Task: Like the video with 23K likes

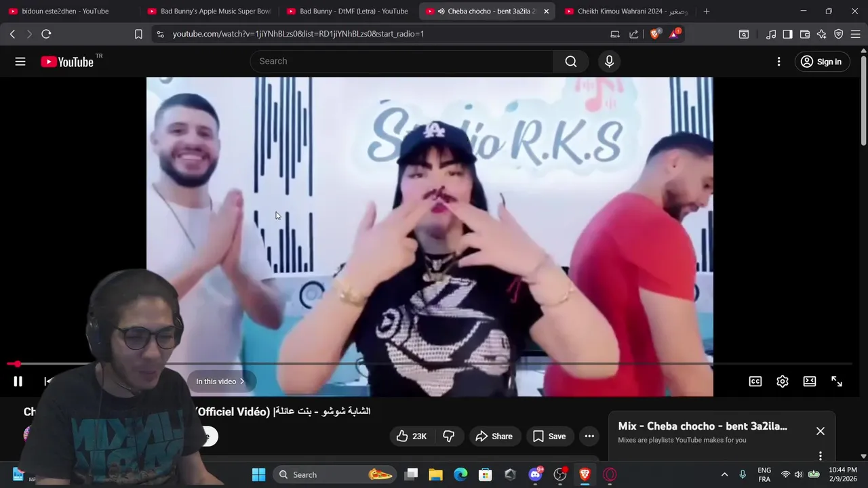Action: (411, 436)
